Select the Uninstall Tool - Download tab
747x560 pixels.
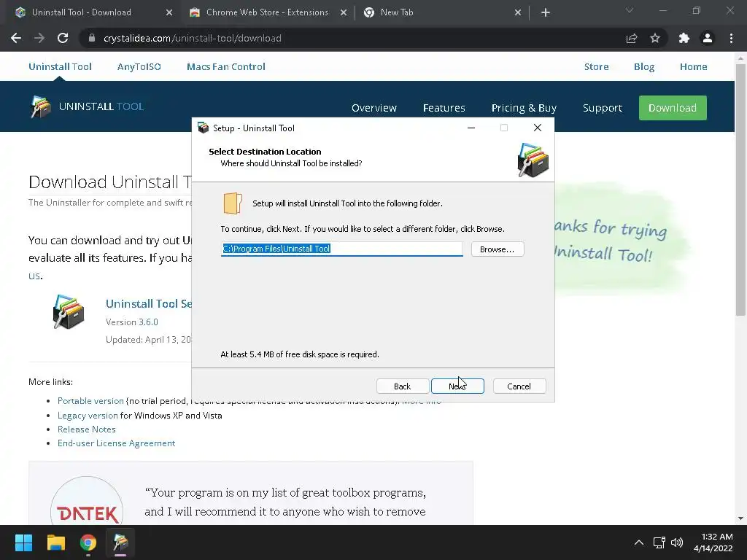[x=82, y=12]
